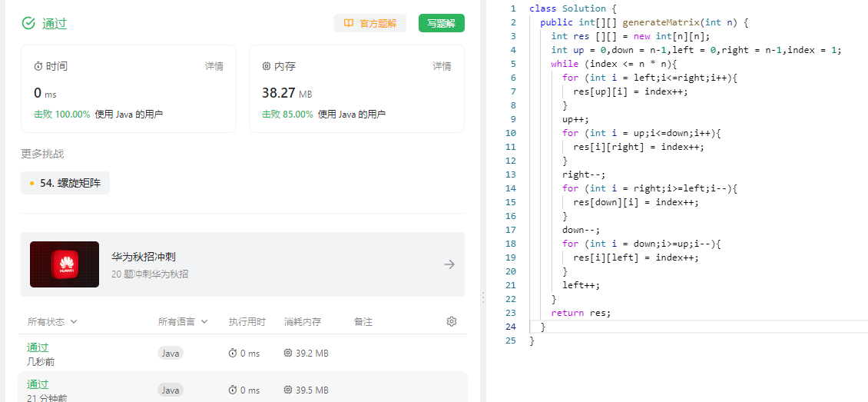This screenshot has height=402, width=868.
Task: Click memory icon next to 39.5 MB
Action: (288, 390)
